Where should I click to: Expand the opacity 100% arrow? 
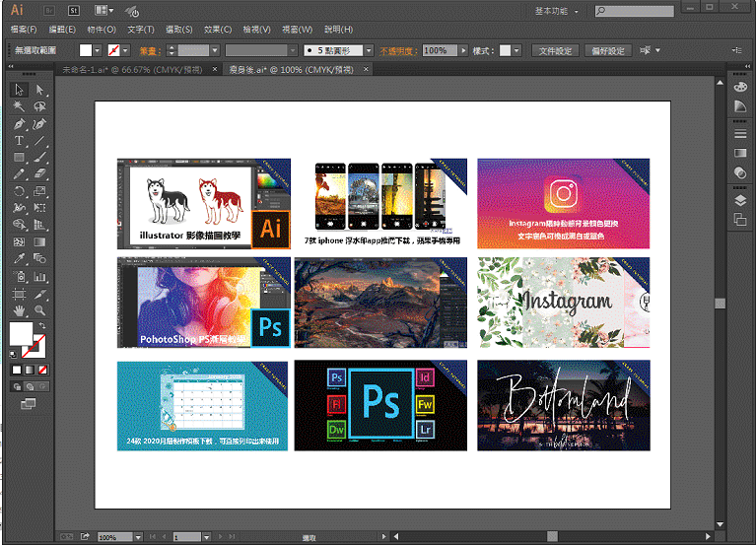[463, 50]
